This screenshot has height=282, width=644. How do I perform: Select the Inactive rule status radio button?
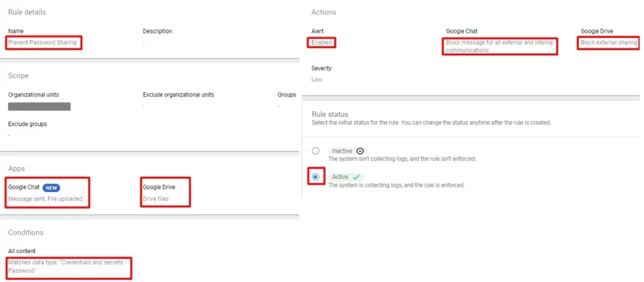[x=315, y=151]
